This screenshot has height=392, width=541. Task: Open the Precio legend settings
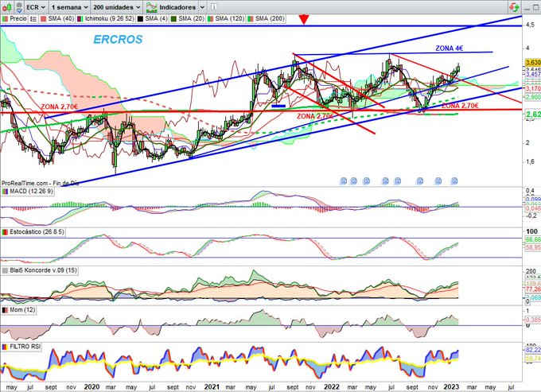click(x=14, y=18)
